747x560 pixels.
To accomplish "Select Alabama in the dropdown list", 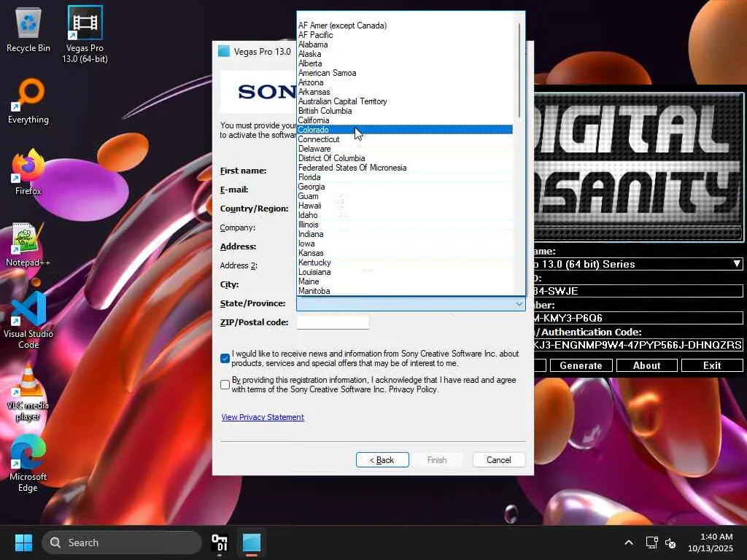I will (x=404, y=44).
